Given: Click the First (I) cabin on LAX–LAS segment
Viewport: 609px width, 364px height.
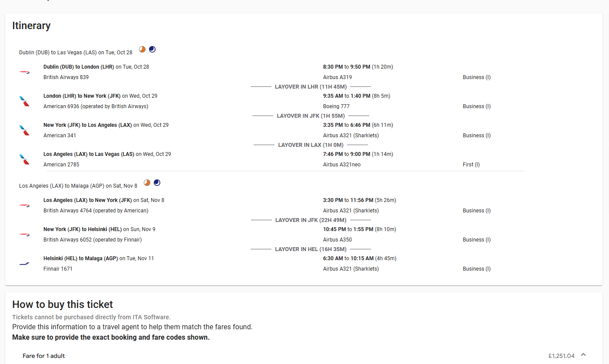Looking at the screenshot, I should [471, 164].
